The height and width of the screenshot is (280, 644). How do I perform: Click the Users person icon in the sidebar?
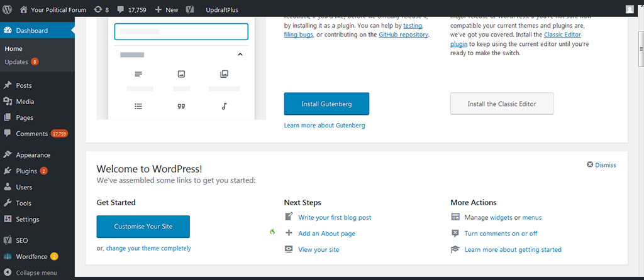point(8,187)
